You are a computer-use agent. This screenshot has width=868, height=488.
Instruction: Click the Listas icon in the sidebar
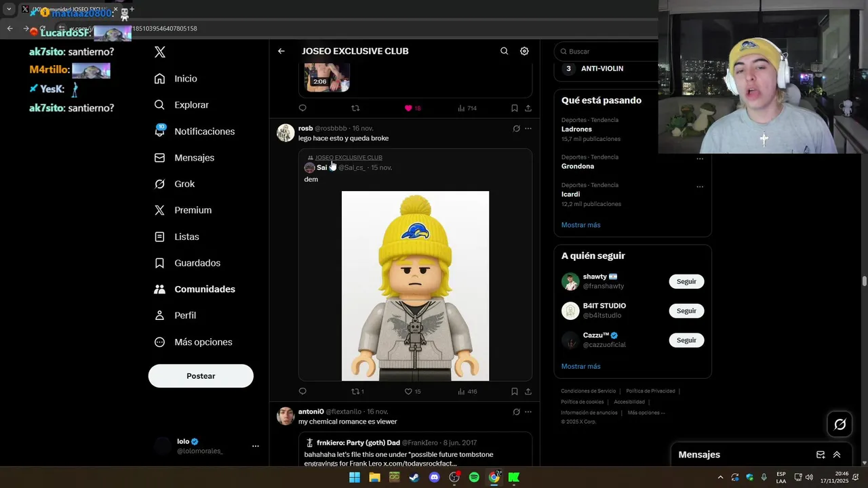point(159,237)
